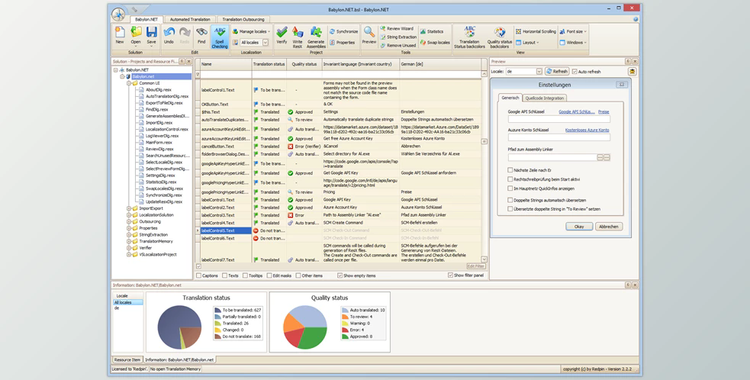The width and height of the screenshot is (750, 380).
Task: Open the Preview Locale dropdown
Action: [539, 72]
